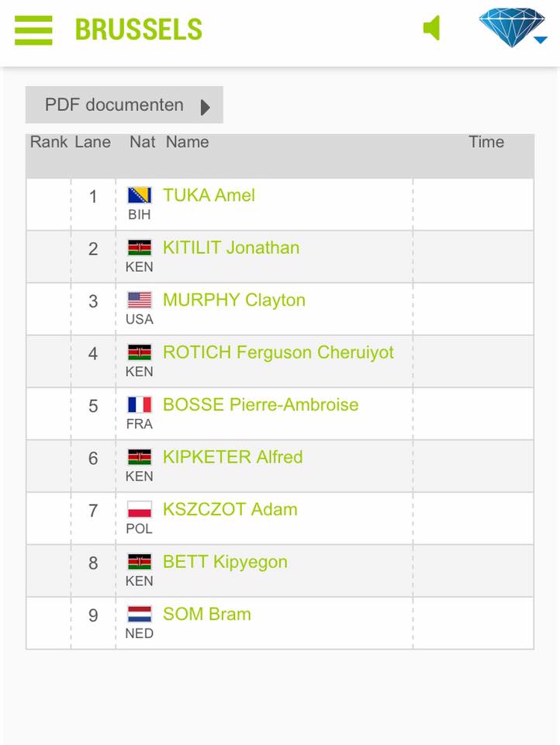
Task: Open BETT Kipyegon's profile
Action: coord(224,562)
